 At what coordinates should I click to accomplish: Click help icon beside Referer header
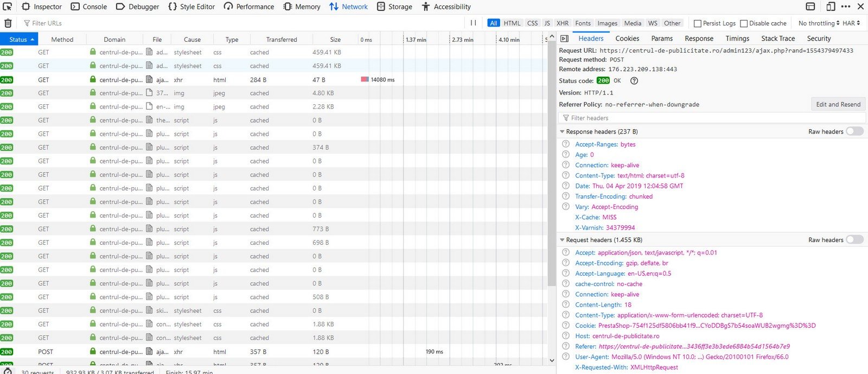(x=566, y=346)
